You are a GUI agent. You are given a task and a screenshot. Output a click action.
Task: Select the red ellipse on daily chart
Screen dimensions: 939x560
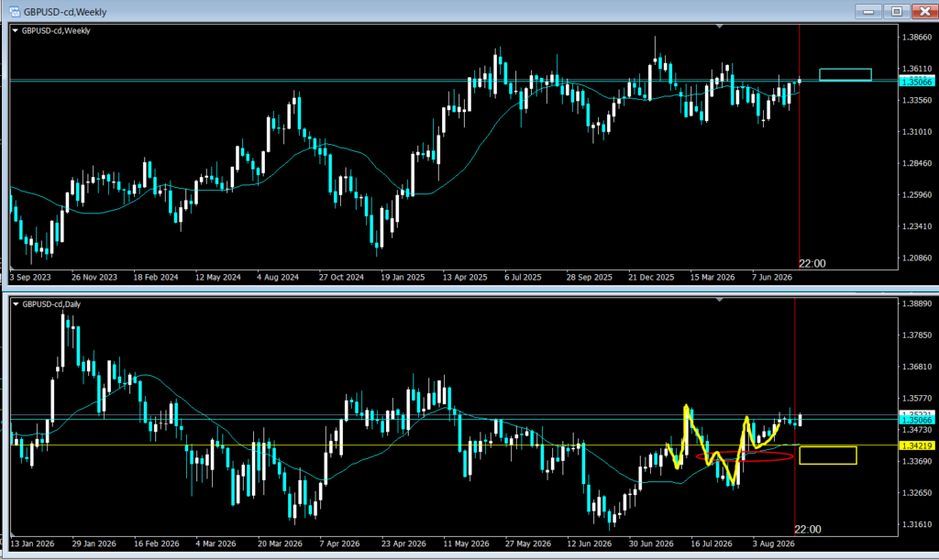(x=745, y=456)
